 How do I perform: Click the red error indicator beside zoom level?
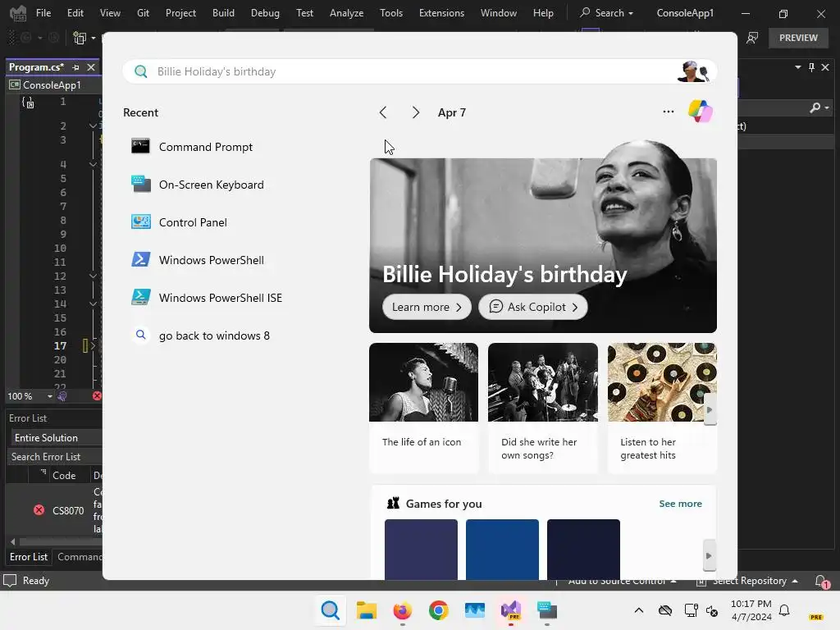pyautogui.click(x=97, y=396)
